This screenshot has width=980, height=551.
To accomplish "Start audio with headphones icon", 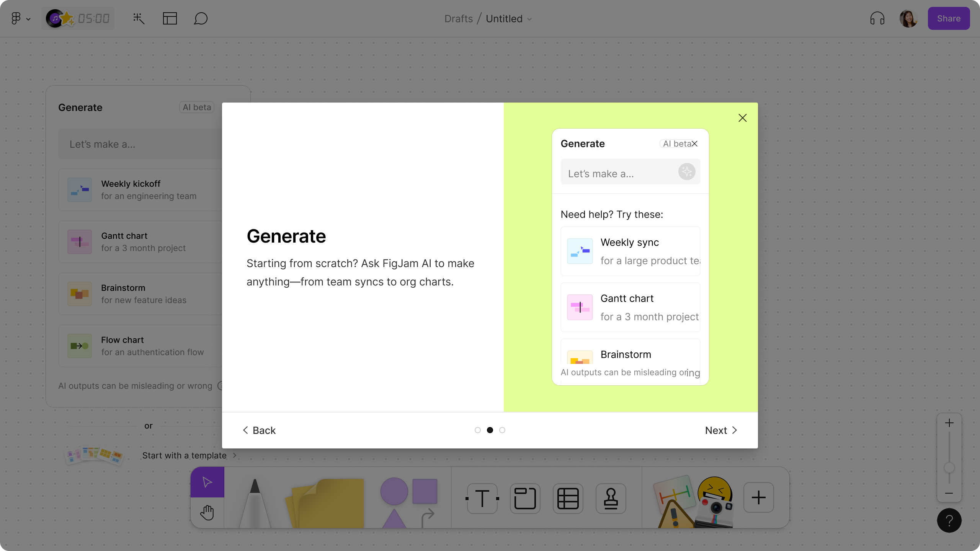I will tap(877, 18).
